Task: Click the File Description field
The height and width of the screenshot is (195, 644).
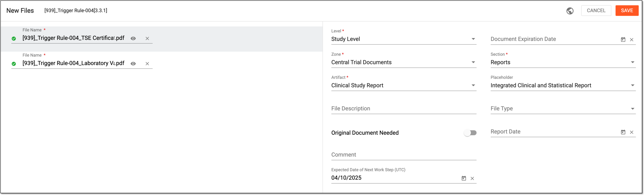Action: pos(404,109)
